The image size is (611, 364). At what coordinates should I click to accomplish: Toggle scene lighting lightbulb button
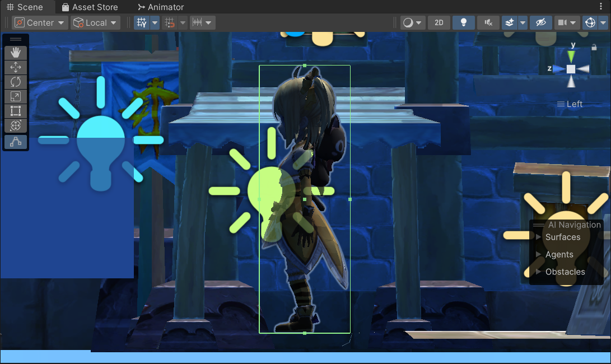tap(464, 22)
